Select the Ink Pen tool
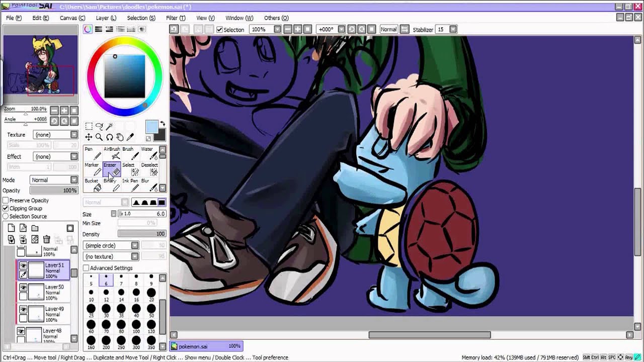Image resolution: width=644 pixels, height=362 pixels. pyautogui.click(x=130, y=185)
